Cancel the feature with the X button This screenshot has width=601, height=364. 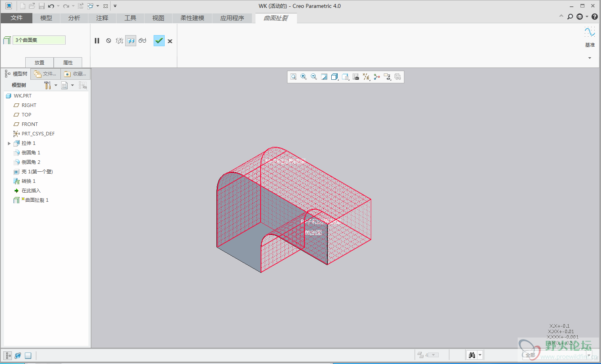pyautogui.click(x=170, y=41)
